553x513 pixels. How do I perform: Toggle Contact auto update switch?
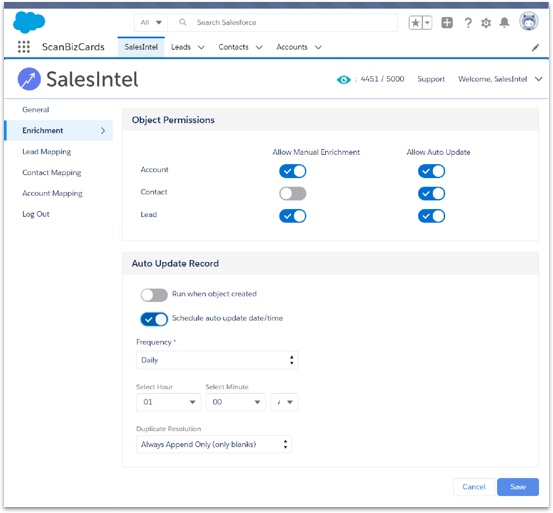(x=431, y=194)
